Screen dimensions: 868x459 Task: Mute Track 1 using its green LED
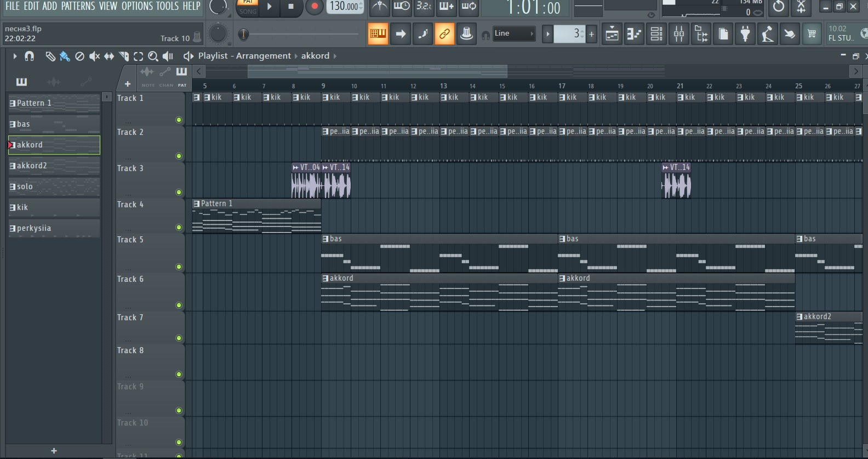179,120
